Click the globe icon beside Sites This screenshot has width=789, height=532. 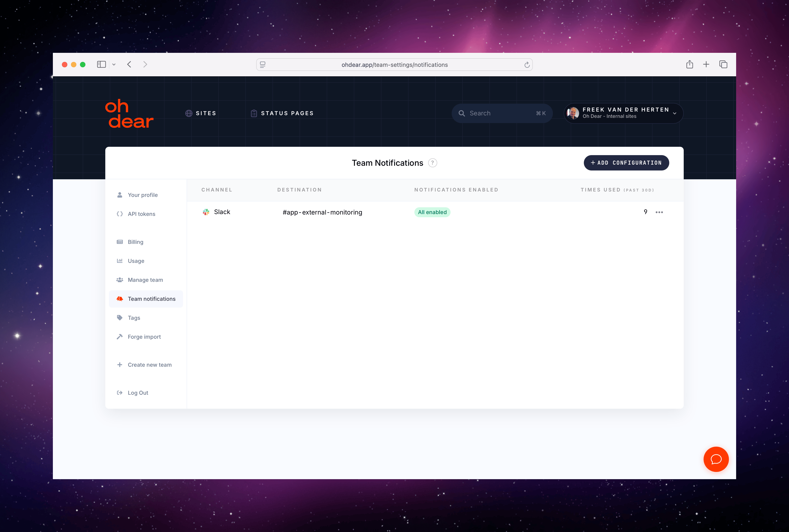189,113
